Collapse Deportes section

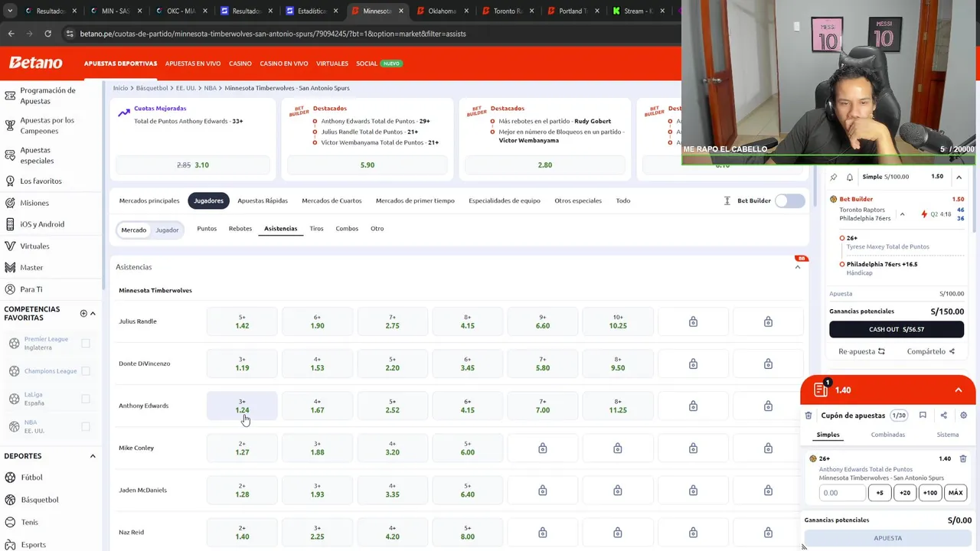pyautogui.click(x=93, y=456)
